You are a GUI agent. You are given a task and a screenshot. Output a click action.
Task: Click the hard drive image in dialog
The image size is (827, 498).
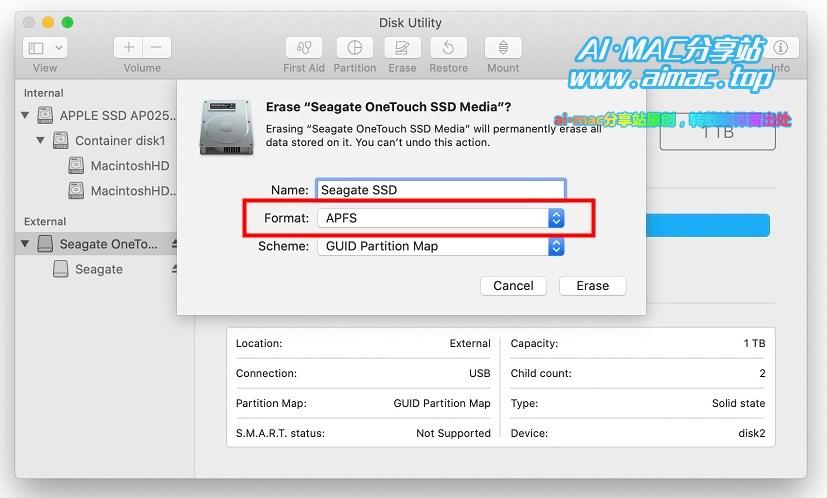227,127
